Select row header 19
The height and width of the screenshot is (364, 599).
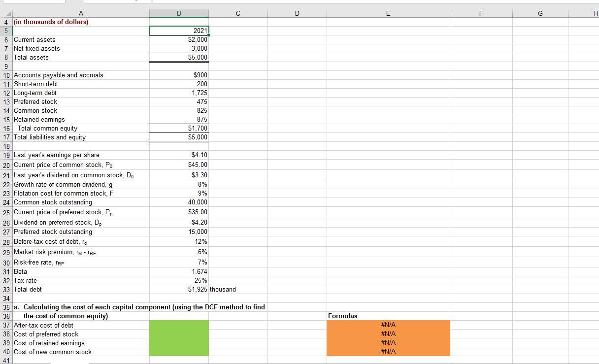6,155
